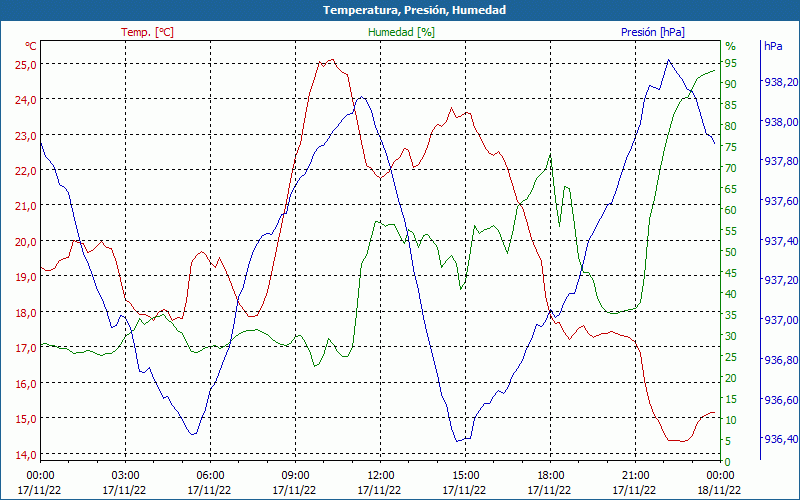Viewport: 800px width, 500px height.
Task: Click the "60" humidity axis tick
Action: [x=731, y=210]
